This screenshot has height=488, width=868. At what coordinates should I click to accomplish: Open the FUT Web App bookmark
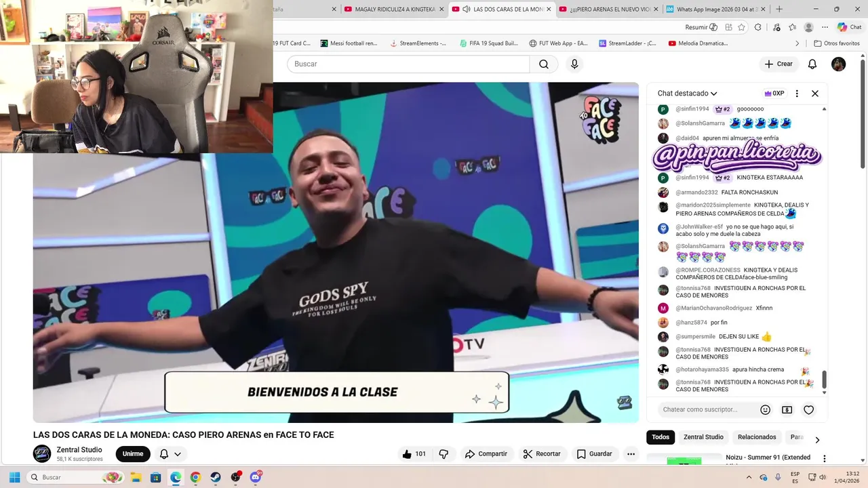coord(558,43)
